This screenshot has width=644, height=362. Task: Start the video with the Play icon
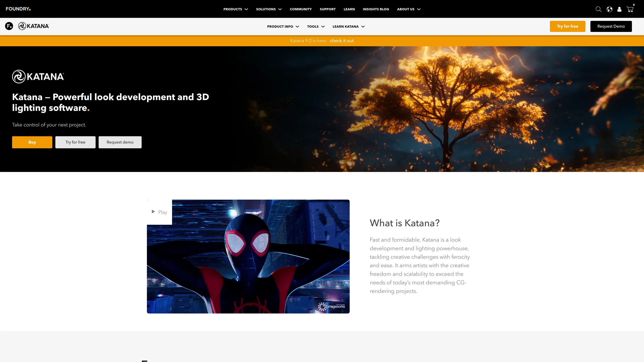click(x=159, y=212)
